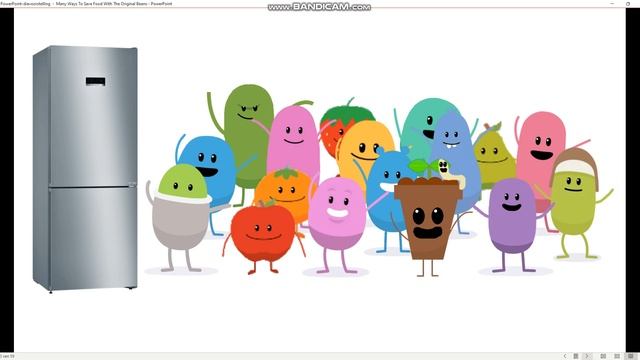The height and width of the screenshot is (360, 640).
Task: Select slideshow view icon in status bar
Action: 631,356
